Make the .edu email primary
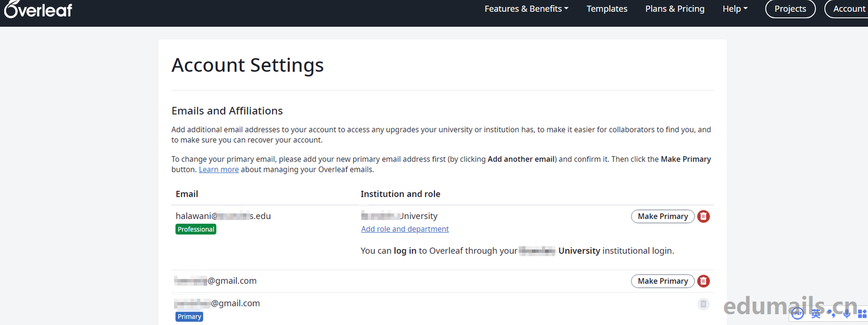The width and height of the screenshot is (868, 325). 662,216
